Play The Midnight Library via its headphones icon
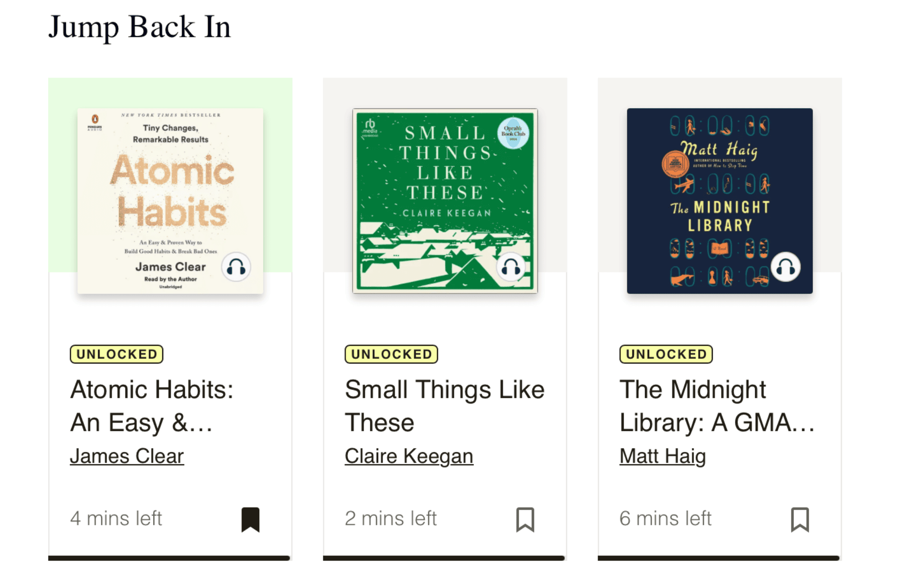This screenshot has height=588, width=906. point(785,267)
